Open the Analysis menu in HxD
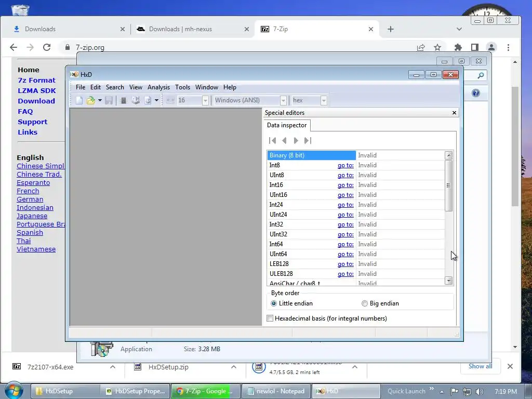Image resolution: width=532 pixels, height=399 pixels. point(158,87)
